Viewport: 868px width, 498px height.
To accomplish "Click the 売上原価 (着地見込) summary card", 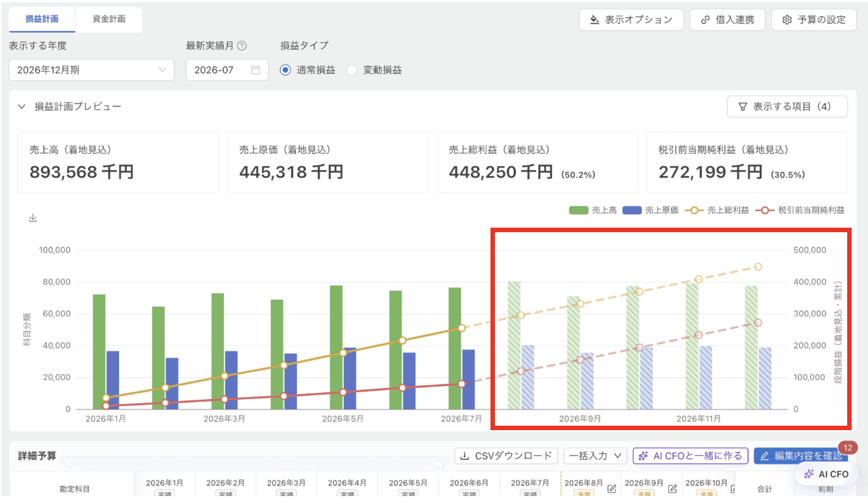I will (x=327, y=162).
